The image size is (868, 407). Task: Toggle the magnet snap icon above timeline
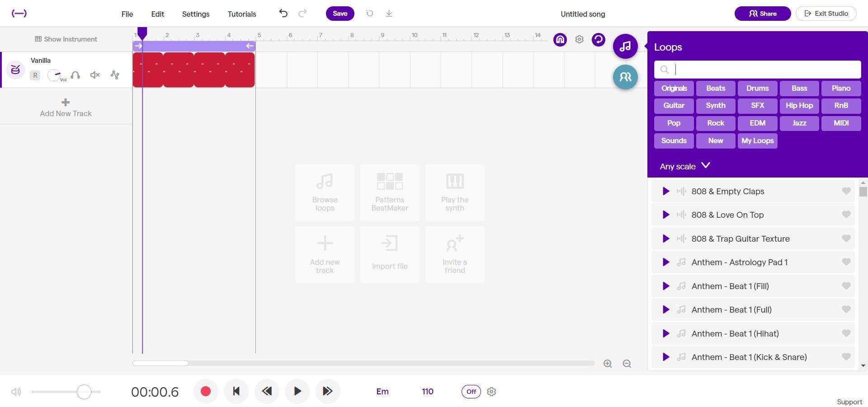pos(560,40)
